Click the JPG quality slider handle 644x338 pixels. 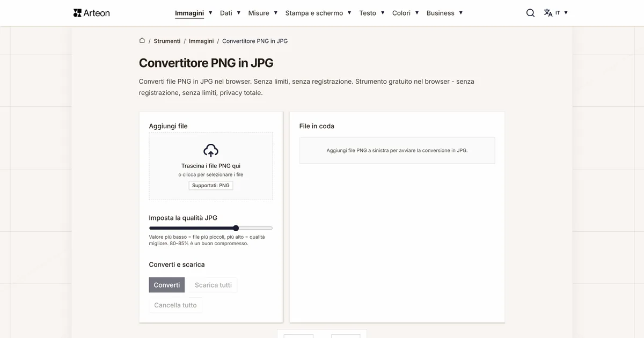pyautogui.click(x=236, y=228)
